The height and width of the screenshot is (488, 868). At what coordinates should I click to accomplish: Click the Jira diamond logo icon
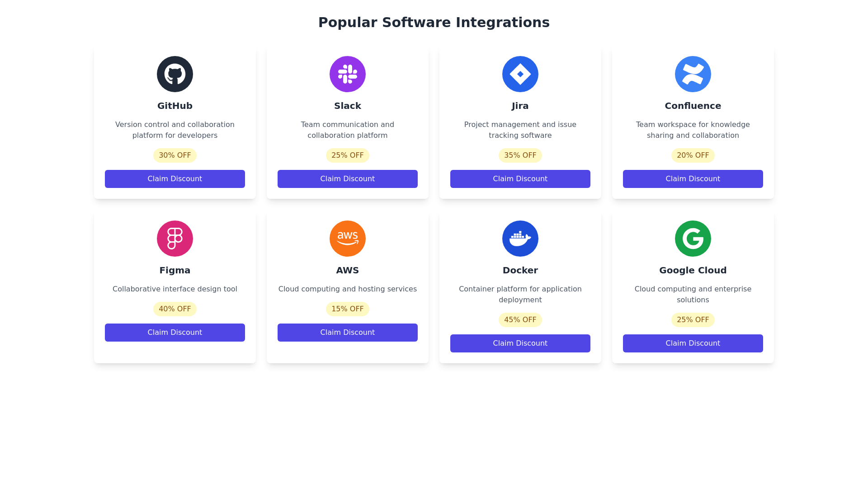point(520,74)
